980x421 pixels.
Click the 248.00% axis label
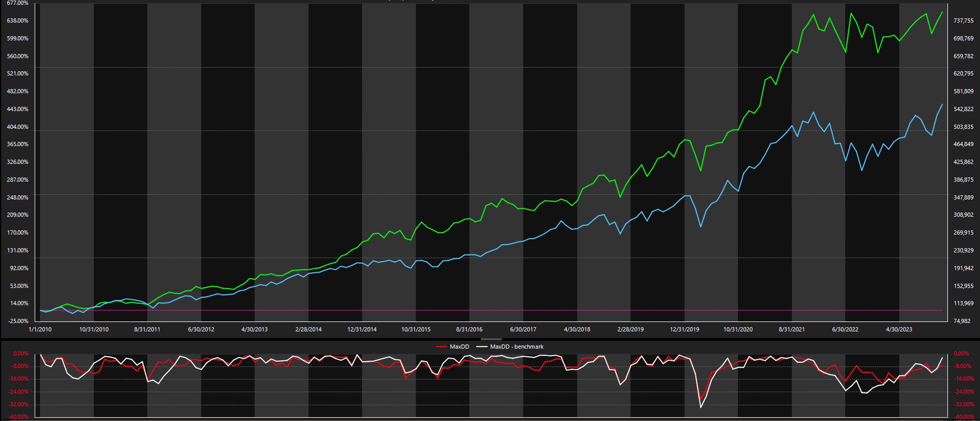(18, 197)
